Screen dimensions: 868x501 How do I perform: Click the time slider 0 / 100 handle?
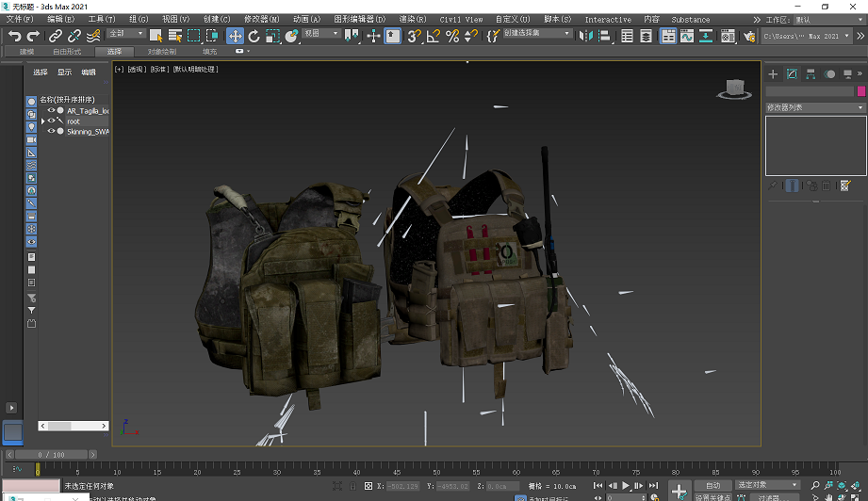click(x=51, y=455)
